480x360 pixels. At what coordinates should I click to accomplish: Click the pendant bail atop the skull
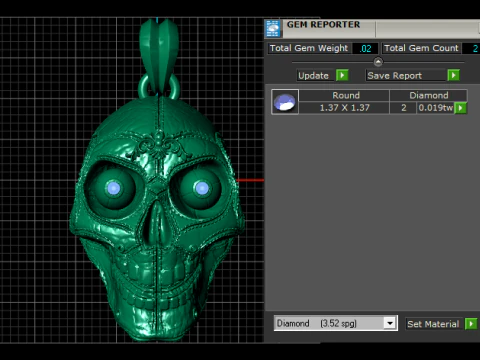click(159, 57)
